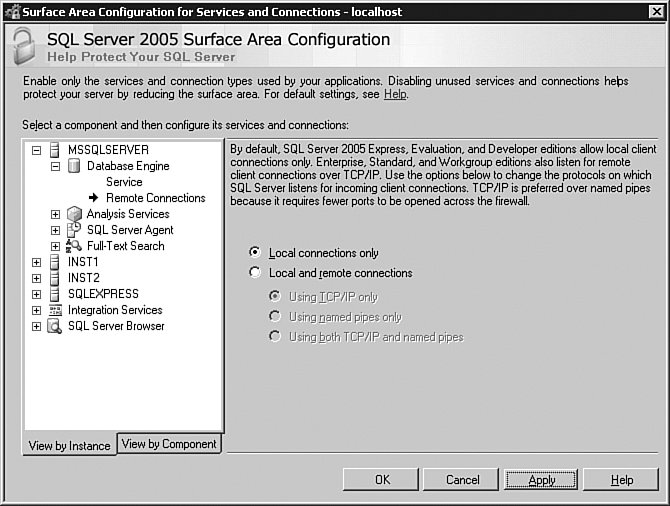Click the Database Engine cylinder icon
This screenshot has width=670, height=506.
coord(74,166)
